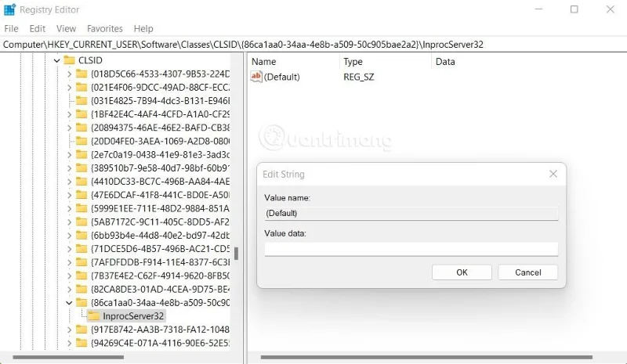
Task: Click folder icon of {389510b7-9e58 key
Action: pos(82,168)
